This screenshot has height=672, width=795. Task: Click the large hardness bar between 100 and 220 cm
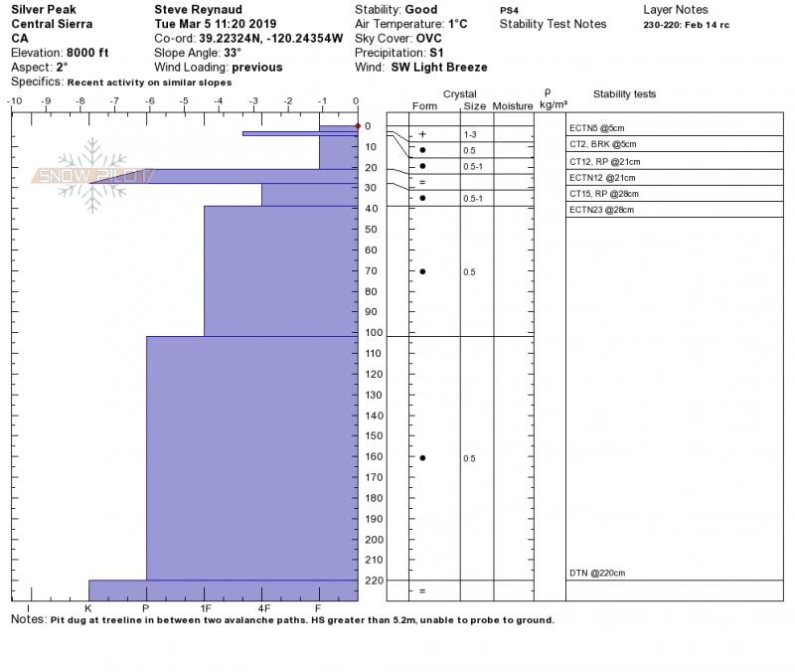(x=250, y=457)
